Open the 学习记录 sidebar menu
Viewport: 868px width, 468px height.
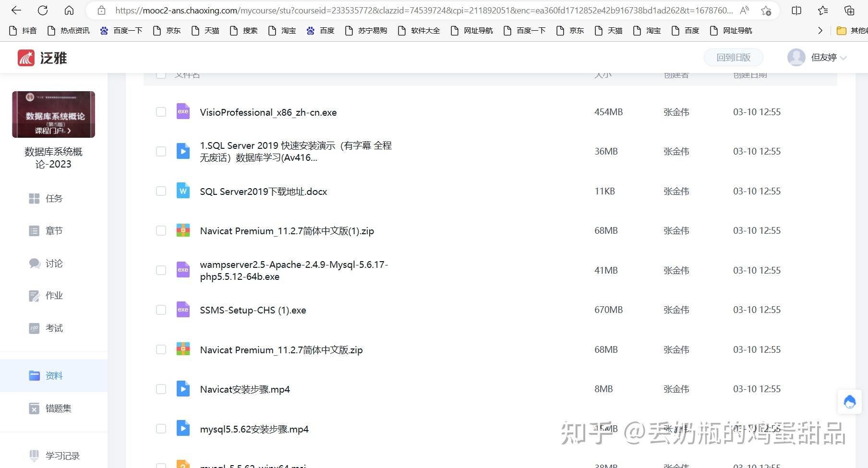[54, 456]
